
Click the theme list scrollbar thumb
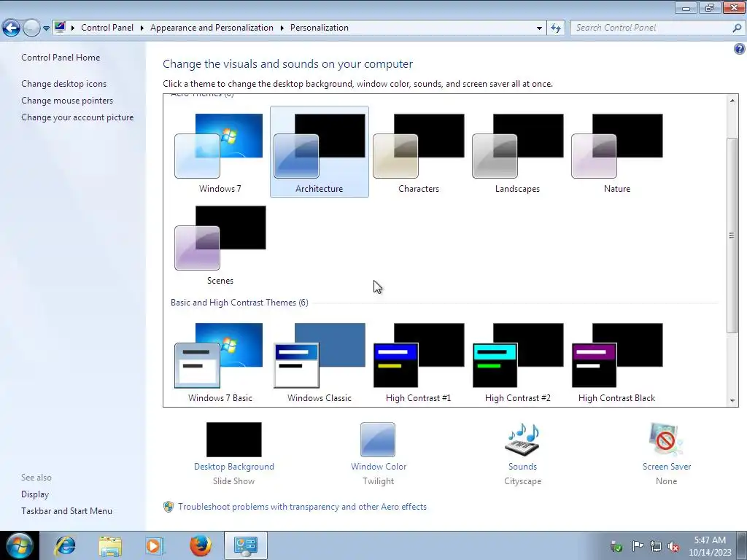coord(732,236)
